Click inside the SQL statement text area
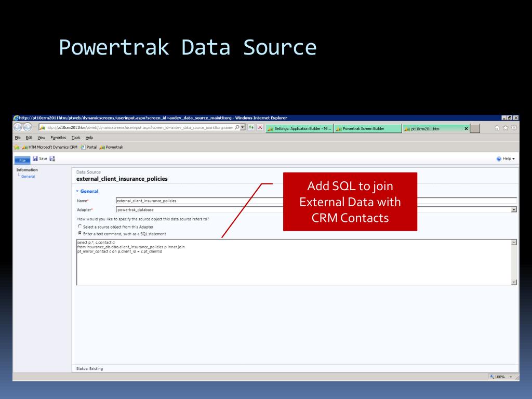Viewport: 532px width, 399px height. tap(294, 262)
